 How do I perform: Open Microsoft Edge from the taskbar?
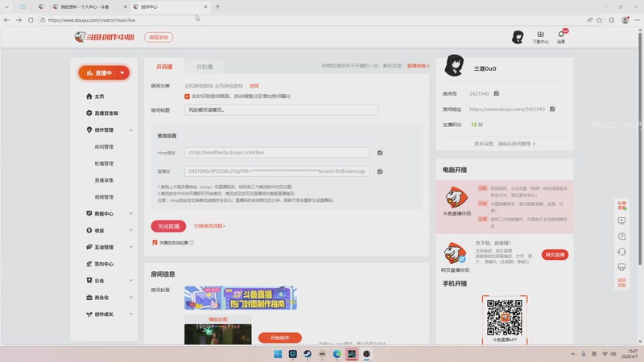(336, 354)
